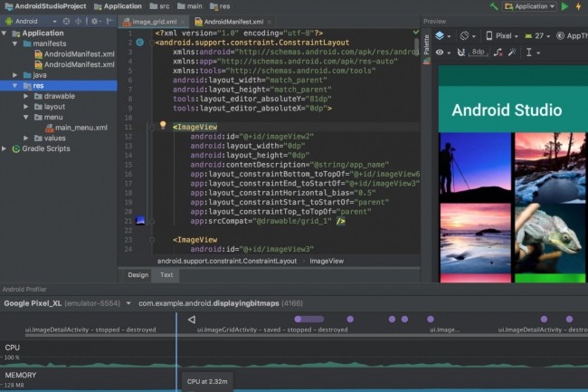Open the design surface layers dropdown
588x392 pixels.
442,36
